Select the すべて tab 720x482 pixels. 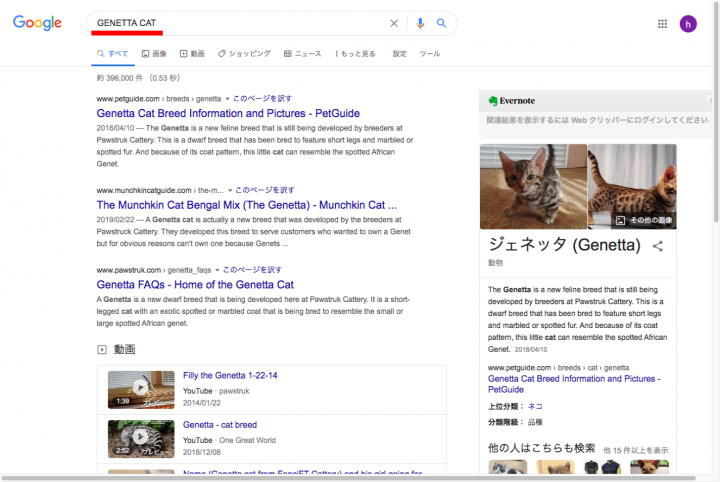[112, 54]
